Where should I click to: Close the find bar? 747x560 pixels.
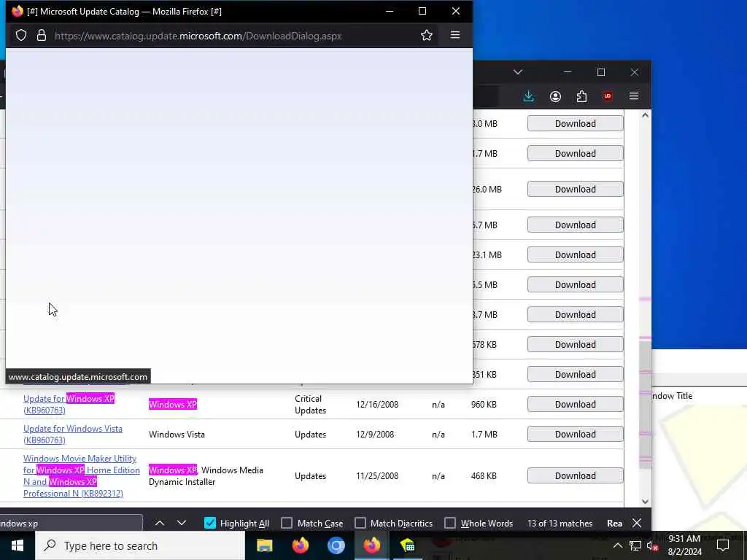[636, 523]
